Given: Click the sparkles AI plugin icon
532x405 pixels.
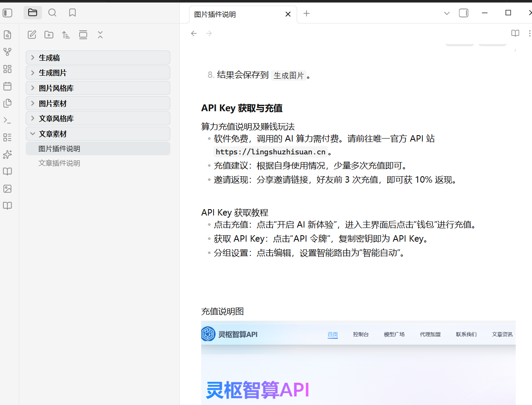Looking at the screenshot, I should coord(7,154).
